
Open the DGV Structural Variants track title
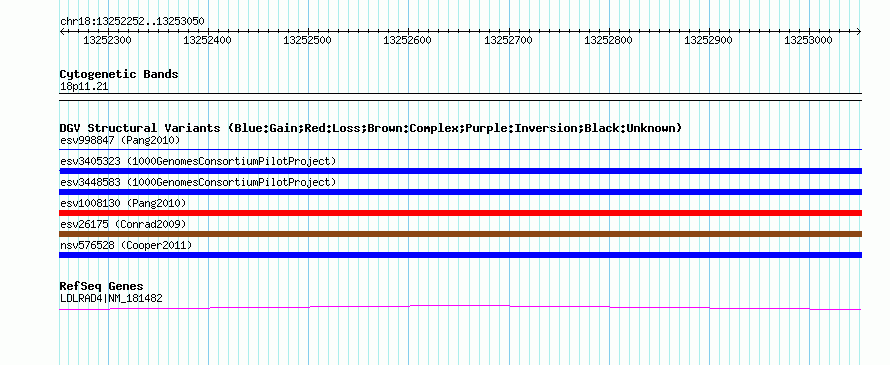pyautogui.click(x=371, y=128)
